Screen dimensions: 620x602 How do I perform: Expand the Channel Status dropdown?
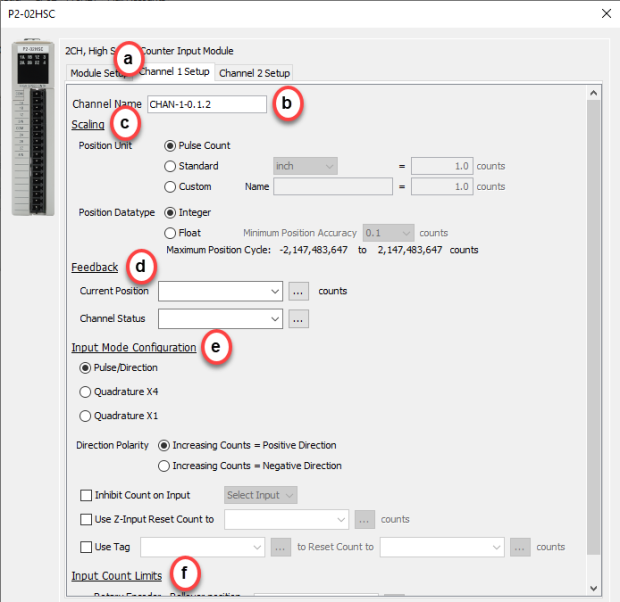coord(275,319)
